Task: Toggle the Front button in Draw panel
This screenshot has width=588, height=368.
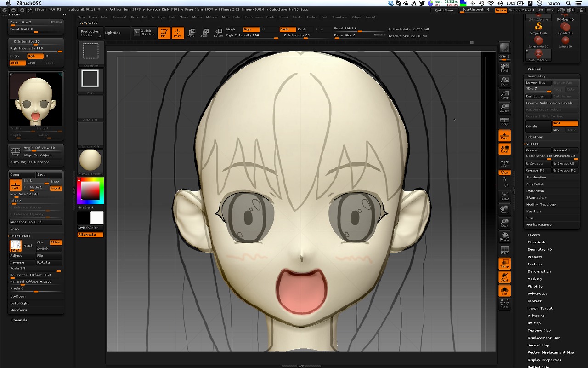Action: pyautogui.click(x=56, y=188)
